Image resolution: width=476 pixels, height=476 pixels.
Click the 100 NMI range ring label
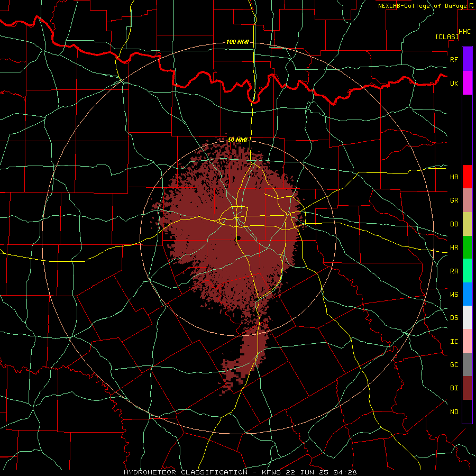tap(237, 42)
